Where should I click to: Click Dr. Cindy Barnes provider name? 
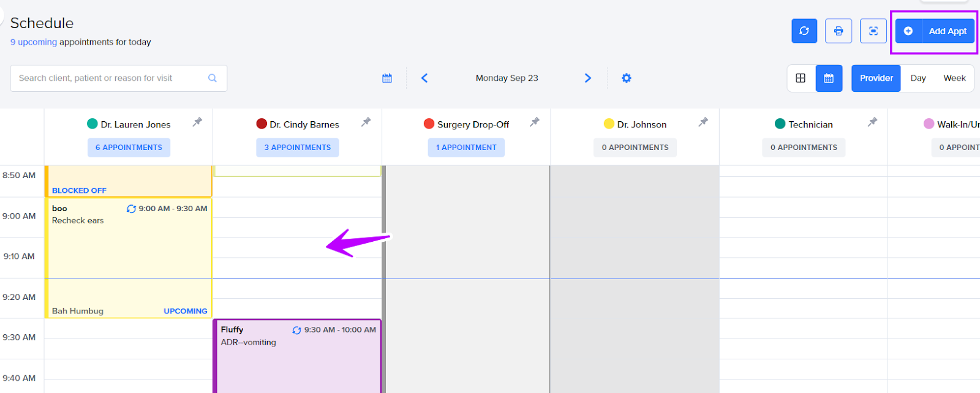[304, 124]
